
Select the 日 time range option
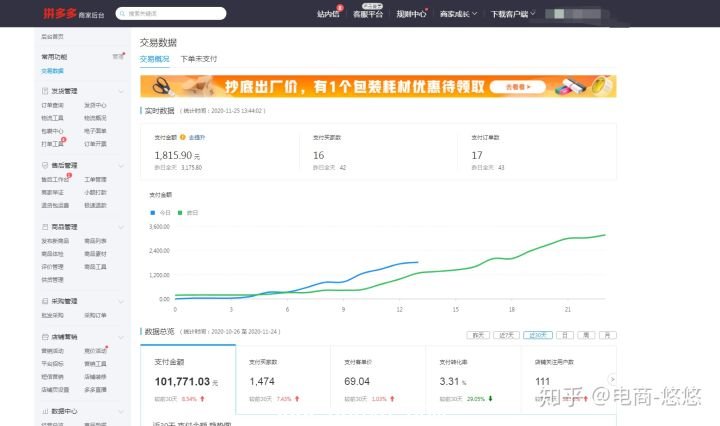(565, 335)
